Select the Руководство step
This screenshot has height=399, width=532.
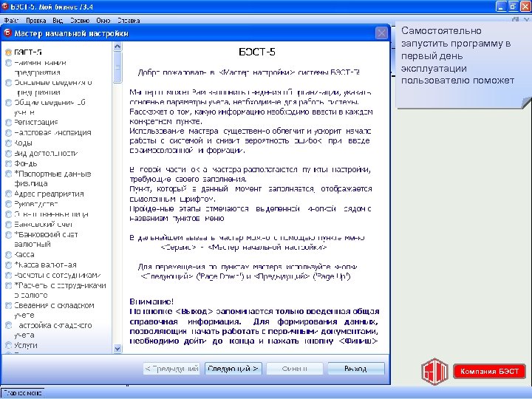pos(32,204)
